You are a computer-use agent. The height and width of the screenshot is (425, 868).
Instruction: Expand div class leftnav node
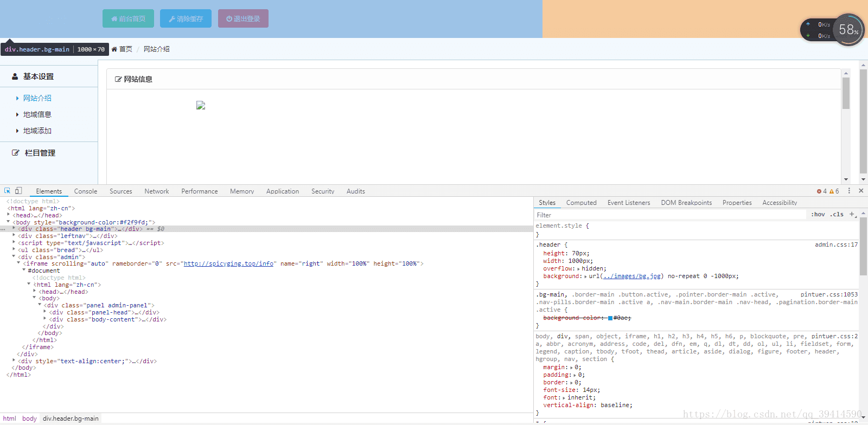(14, 235)
